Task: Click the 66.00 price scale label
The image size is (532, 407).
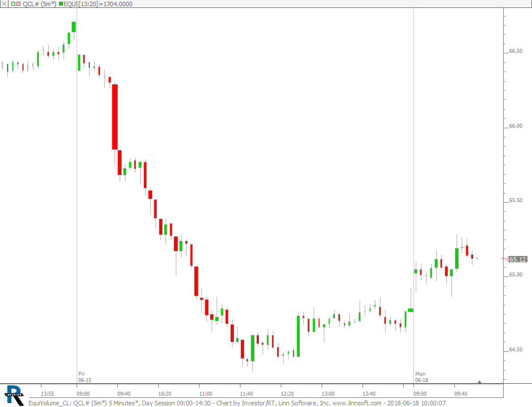Action: [x=516, y=126]
